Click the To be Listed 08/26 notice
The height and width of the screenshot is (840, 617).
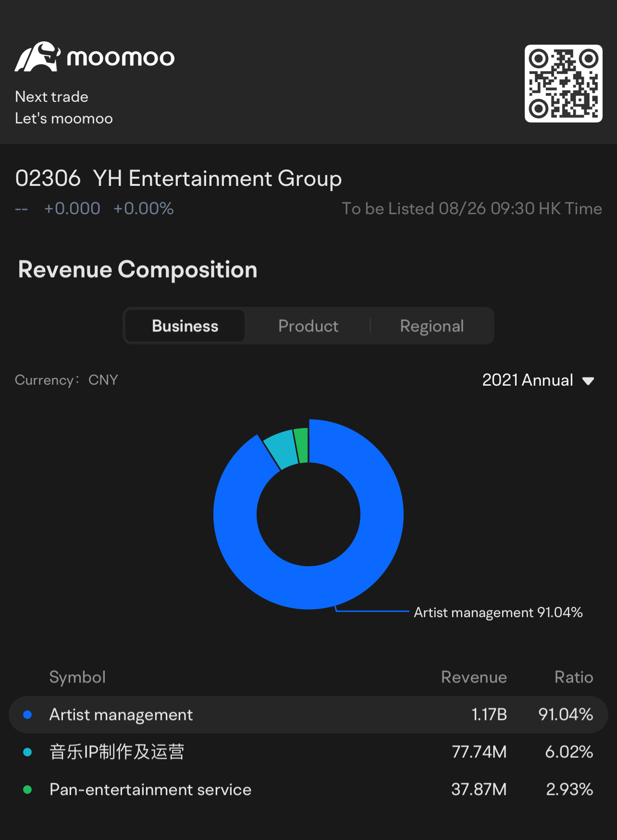[x=472, y=208]
